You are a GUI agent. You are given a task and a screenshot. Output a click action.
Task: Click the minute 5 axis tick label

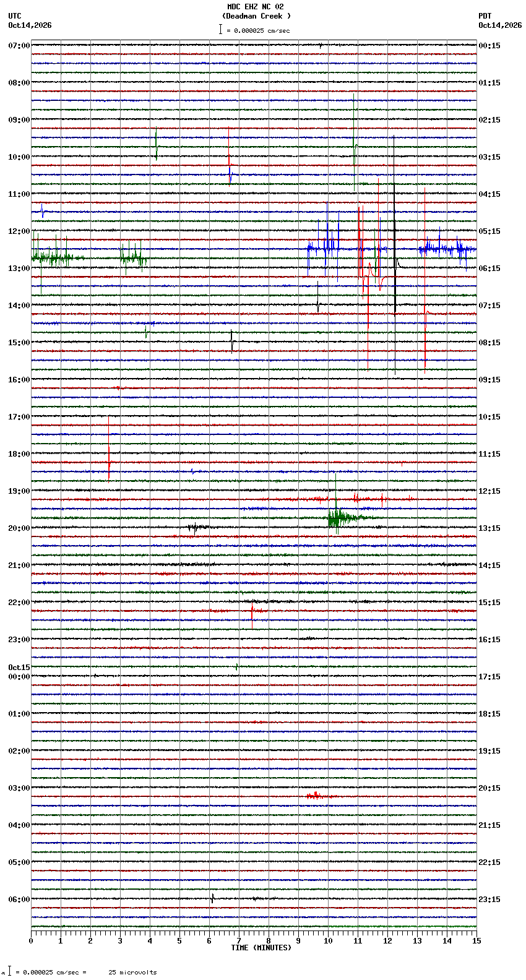coord(179,941)
